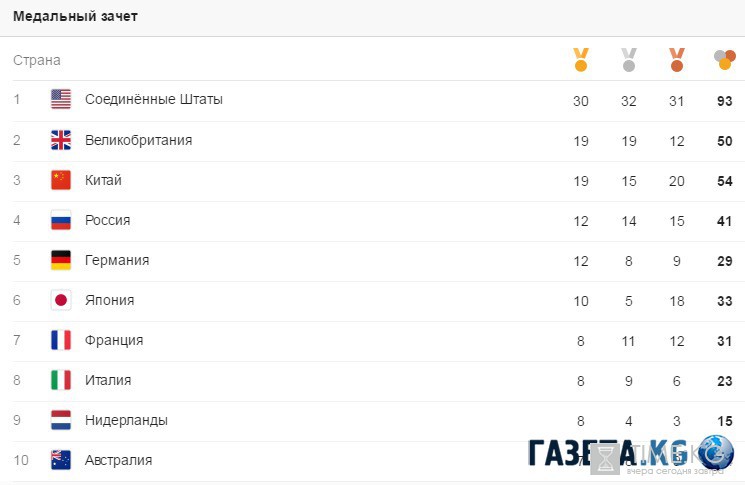Open the Великобритания country link
The width and height of the screenshot is (745, 485).
click(138, 140)
